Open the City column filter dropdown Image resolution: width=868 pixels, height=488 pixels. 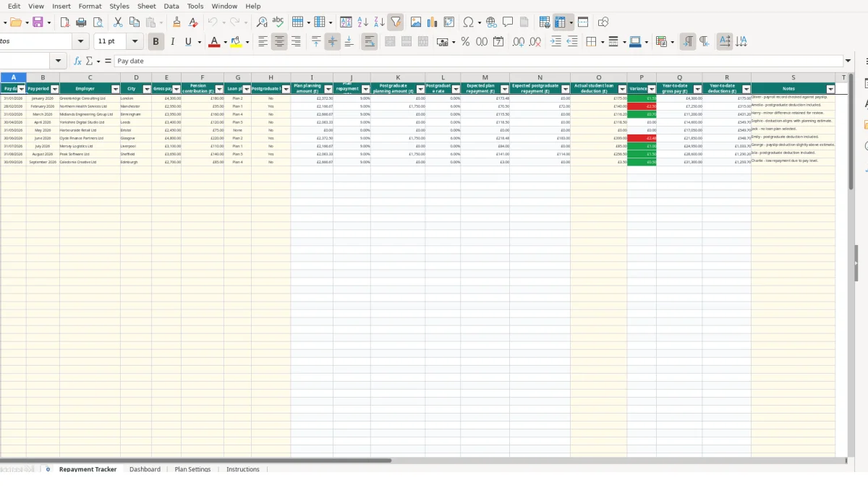(147, 90)
